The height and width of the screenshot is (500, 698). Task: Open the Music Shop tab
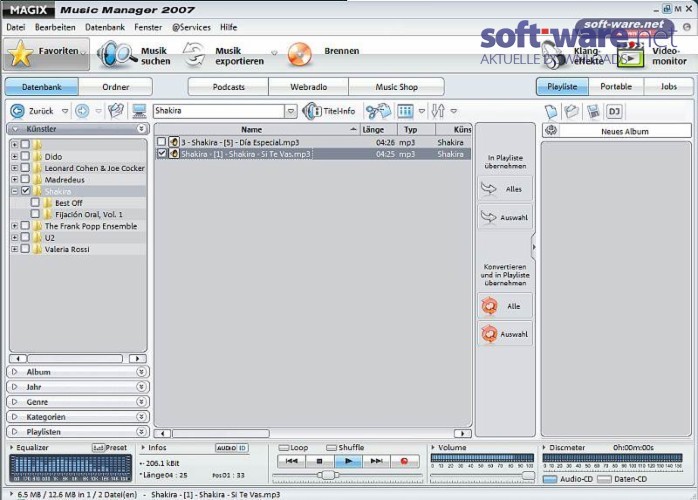[x=396, y=87]
